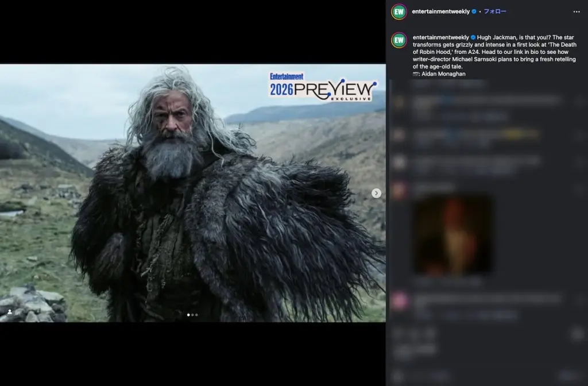The image size is (588, 386).
Task: Open the image attached in the comments
Action: (453, 236)
